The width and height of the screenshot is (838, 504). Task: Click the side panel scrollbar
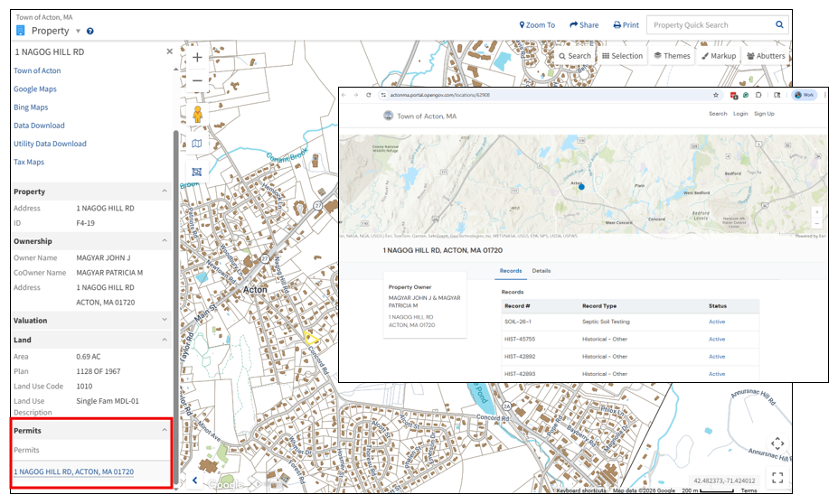coord(176,304)
